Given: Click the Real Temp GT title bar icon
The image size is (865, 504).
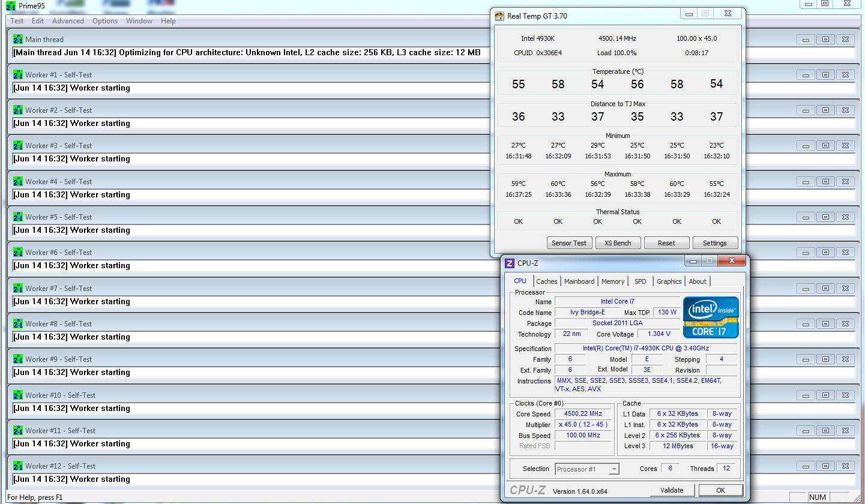Looking at the screenshot, I should (499, 16).
